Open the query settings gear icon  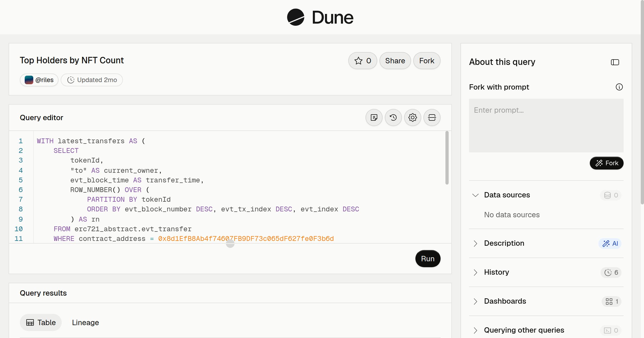pos(412,117)
